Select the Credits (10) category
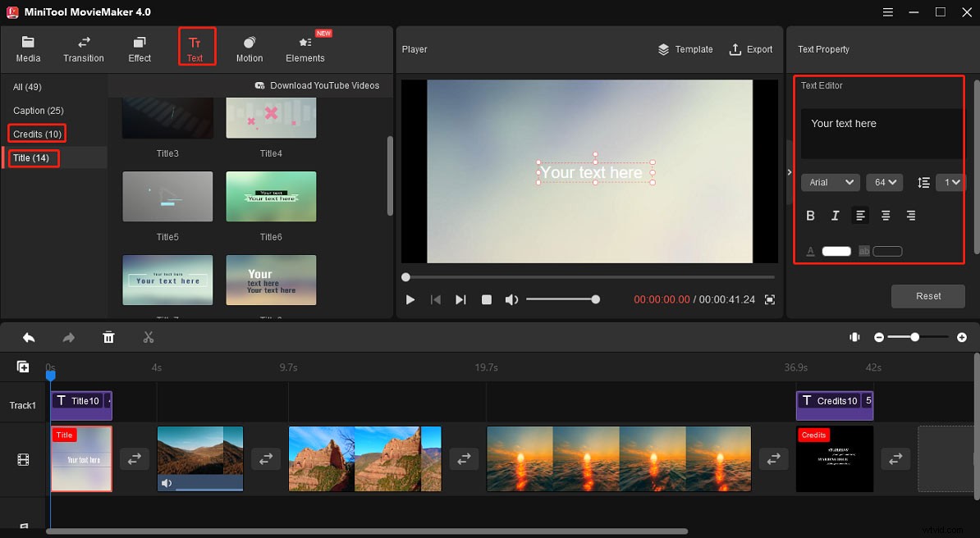 [37, 133]
